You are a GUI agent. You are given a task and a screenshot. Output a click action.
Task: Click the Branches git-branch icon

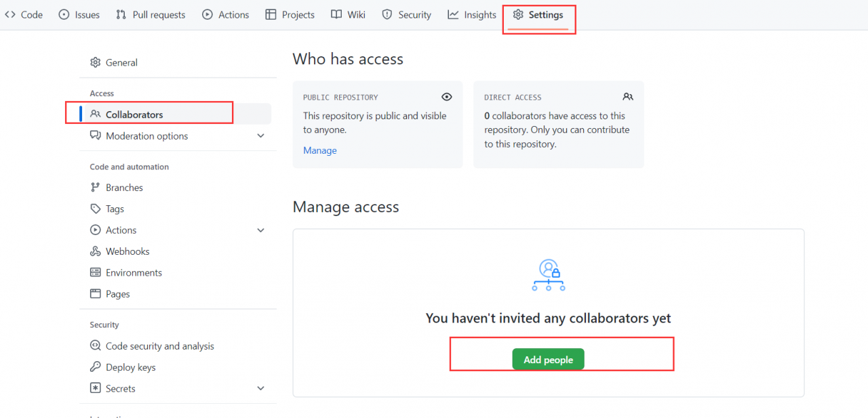coord(95,188)
